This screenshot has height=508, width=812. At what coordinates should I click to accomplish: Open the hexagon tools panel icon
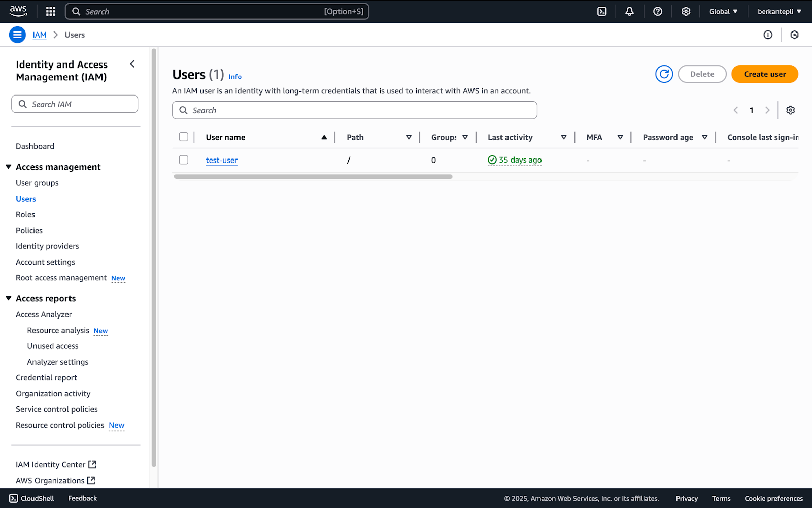tap(794, 35)
